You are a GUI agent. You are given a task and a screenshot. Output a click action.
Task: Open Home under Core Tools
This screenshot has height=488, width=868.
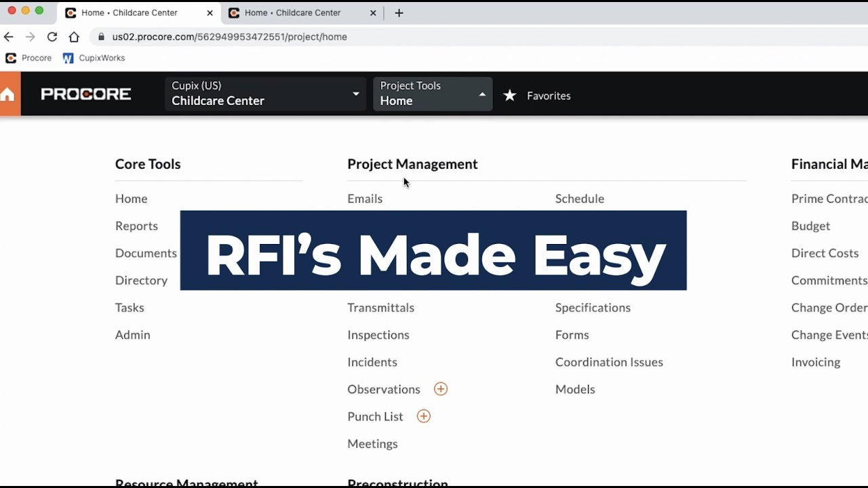point(132,199)
